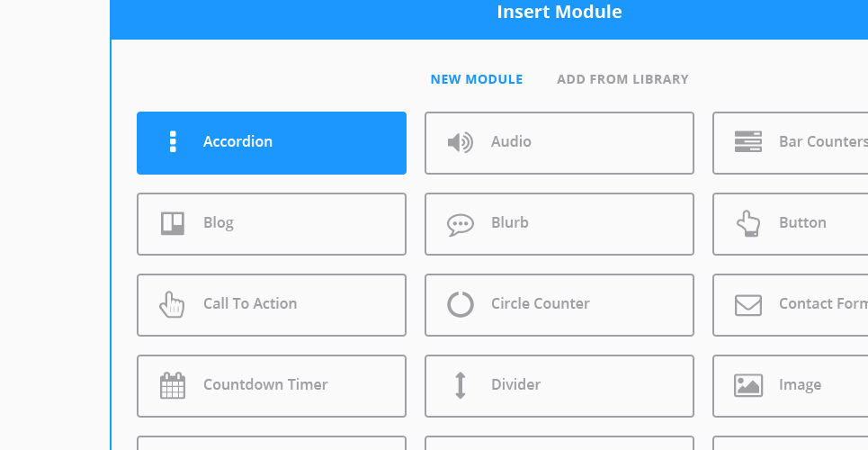Insert the Accordion module

(272, 143)
